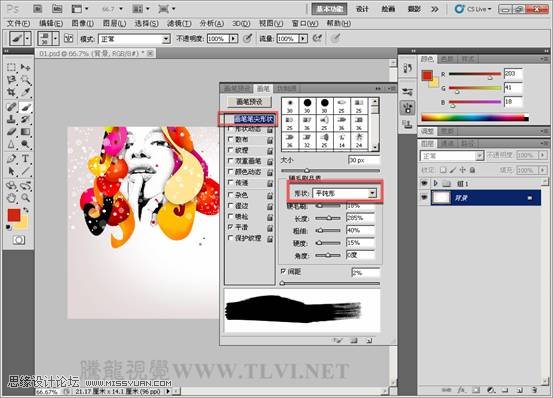This screenshot has width=553, height=398.
Task: Expand the 组 1 group triangle
Action: (x=435, y=183)
